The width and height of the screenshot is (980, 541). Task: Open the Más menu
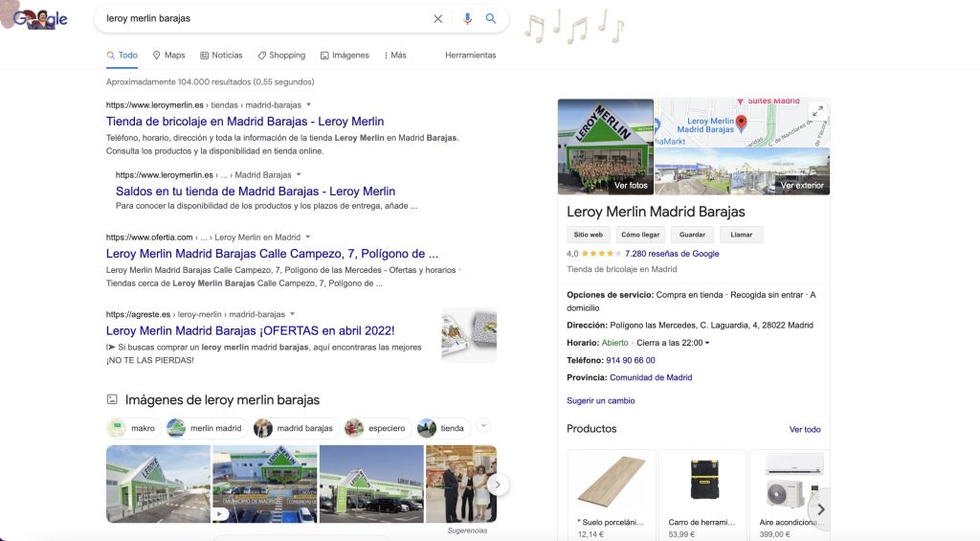(395, 55)
